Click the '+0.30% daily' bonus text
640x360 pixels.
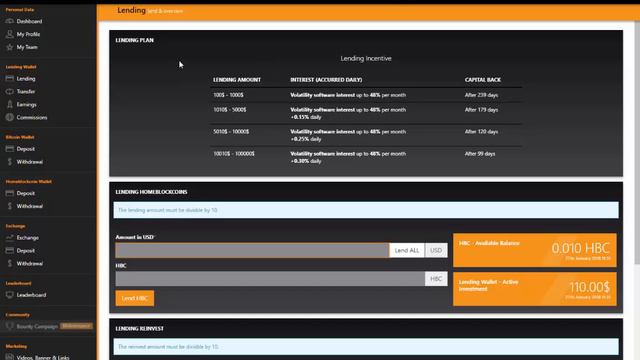(306, 161)
